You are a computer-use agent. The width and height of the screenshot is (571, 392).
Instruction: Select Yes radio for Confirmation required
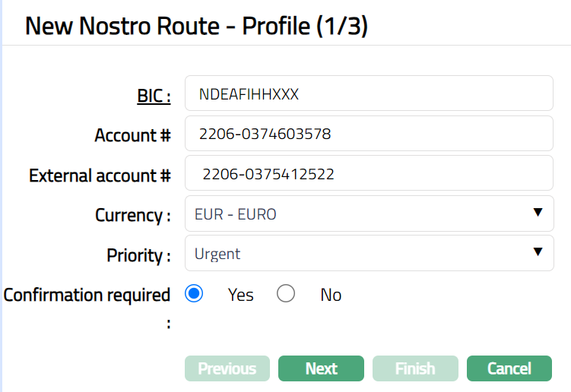click(194, 294)
